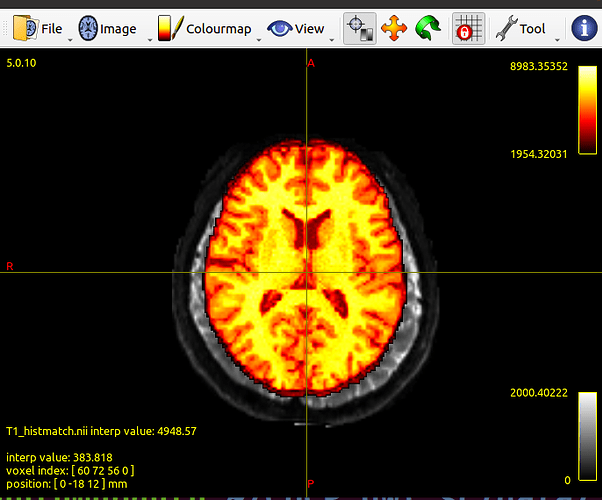Click the yellow crosshair intersection

[310, 272]
